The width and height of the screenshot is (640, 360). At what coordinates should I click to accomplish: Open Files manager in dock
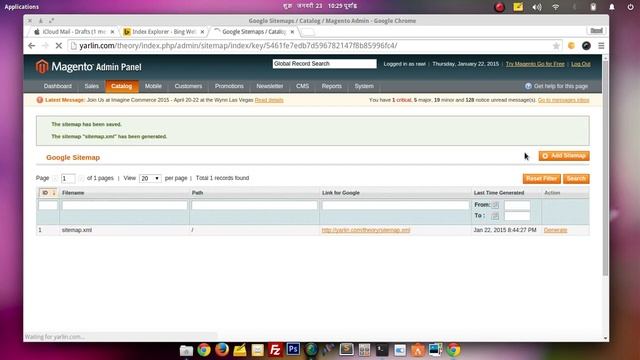tap(186, 350)
